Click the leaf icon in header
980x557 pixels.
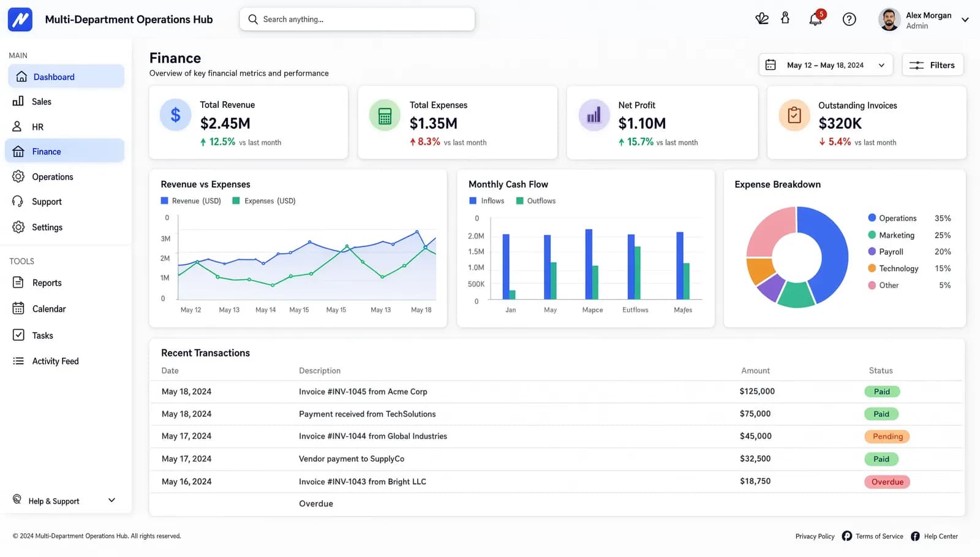762,18
